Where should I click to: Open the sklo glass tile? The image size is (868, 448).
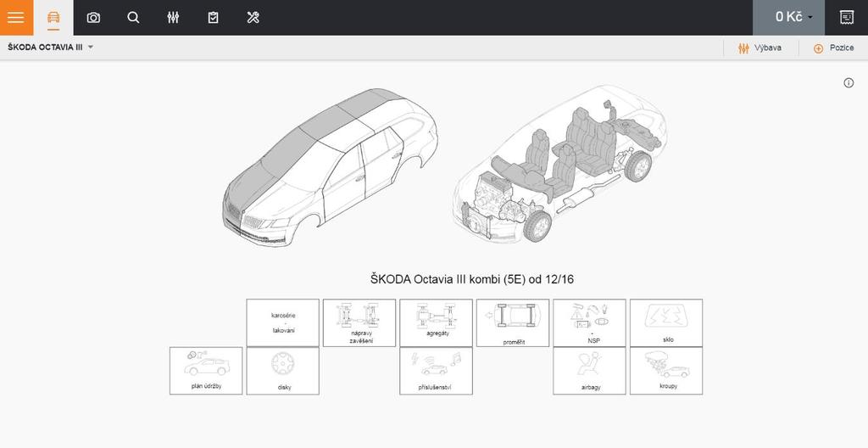(666, 322)
